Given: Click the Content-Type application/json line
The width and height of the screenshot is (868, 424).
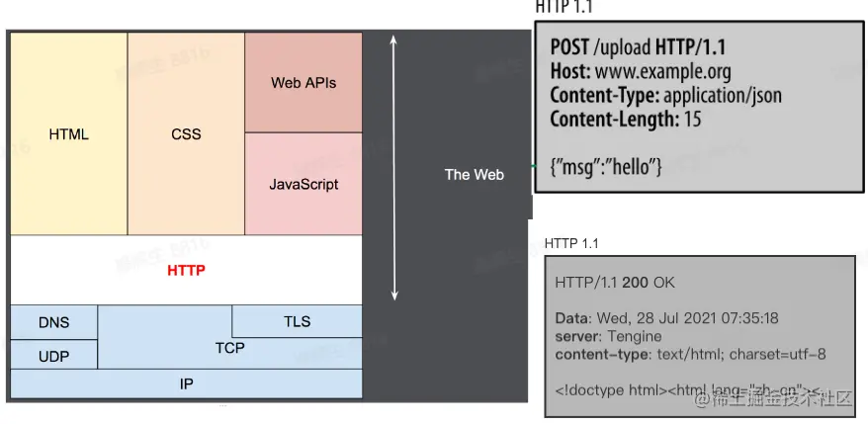Looking at the screenshot, I should pos(664,95).
